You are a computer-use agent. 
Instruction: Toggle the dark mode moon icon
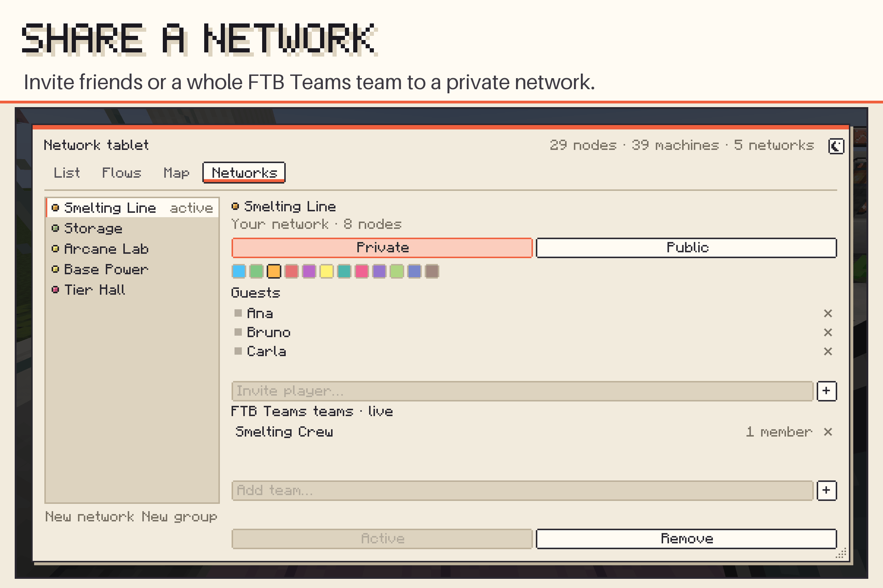(x=836, y=146)
